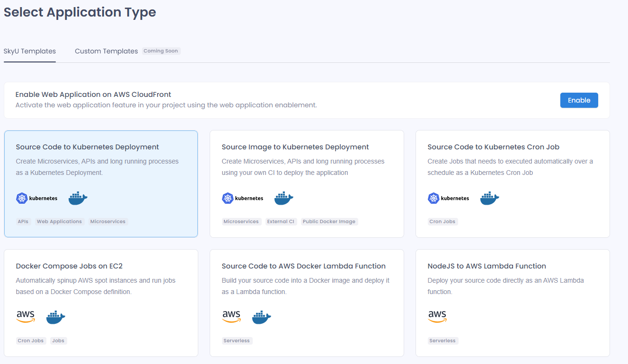Click the Coming Soon badge
Image resolution: width=628 pixels, height=364 pixels.
tap(161, 51)
